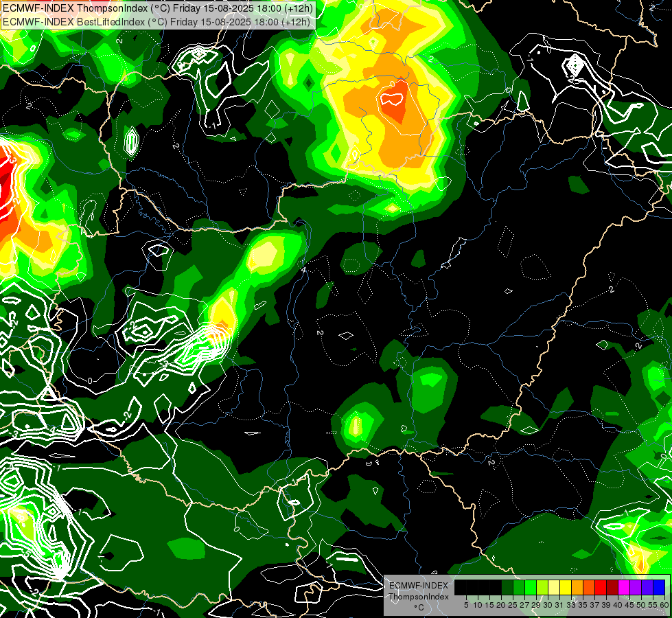Click legend tick label 5
This screenshot has height=618, width=672.
[466, 605]
